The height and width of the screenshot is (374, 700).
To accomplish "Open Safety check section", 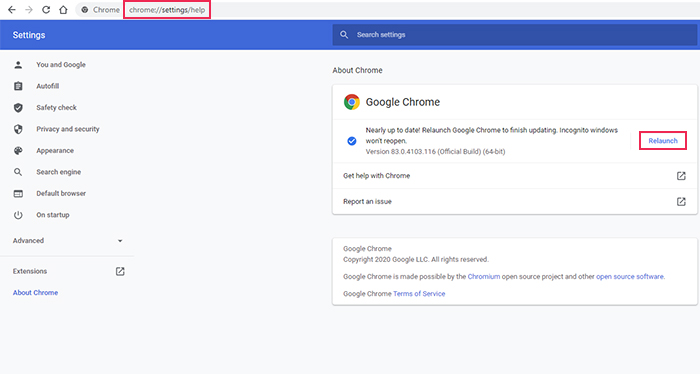I will tap(56, 108).
